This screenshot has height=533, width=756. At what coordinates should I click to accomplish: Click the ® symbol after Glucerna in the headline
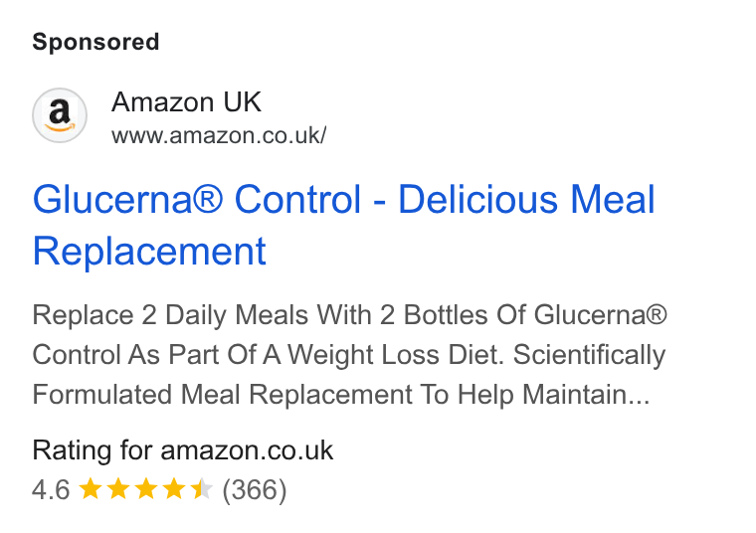pos(208,198)
